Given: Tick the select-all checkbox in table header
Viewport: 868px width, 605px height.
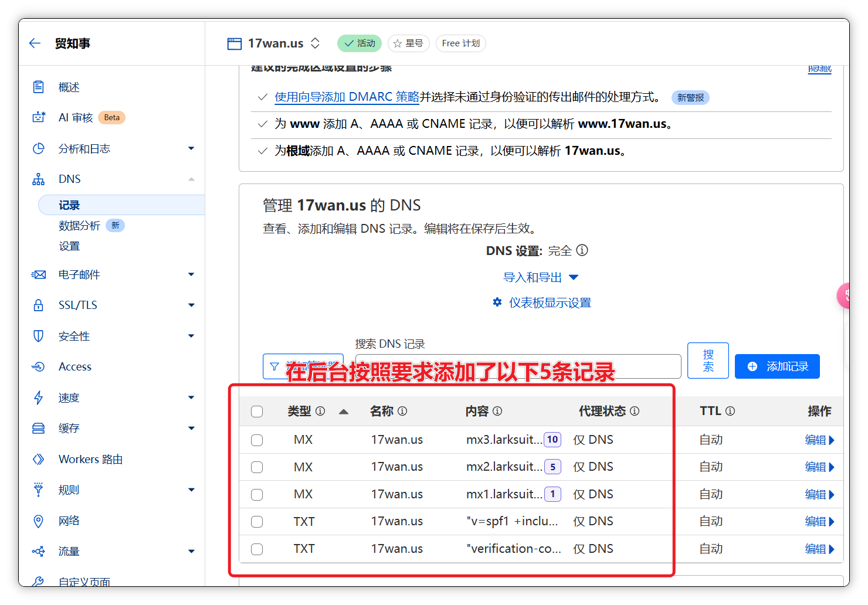Looking at the screenshot, I should coord(257,412).
